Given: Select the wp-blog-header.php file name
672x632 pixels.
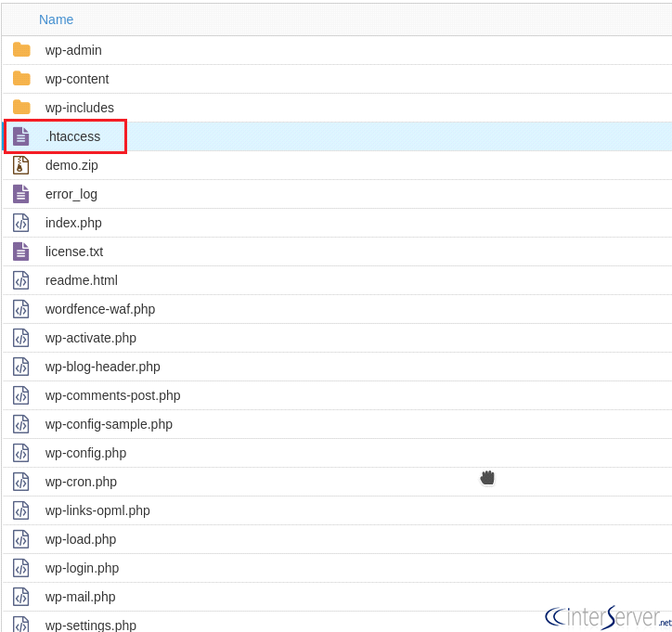Looking at the screenshot, I should (103, 368).
